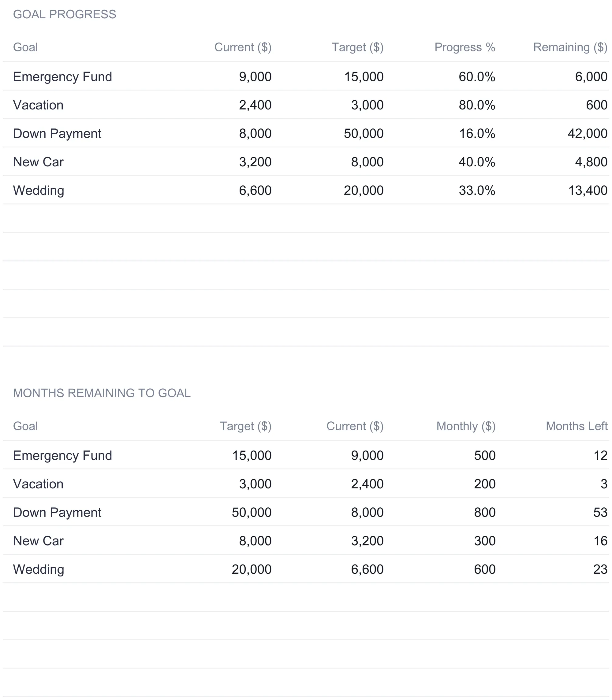The width and height of the screenshot is (612, 700).
Task: Select the Remaining ($) column header
Action: tap(570, 47)
